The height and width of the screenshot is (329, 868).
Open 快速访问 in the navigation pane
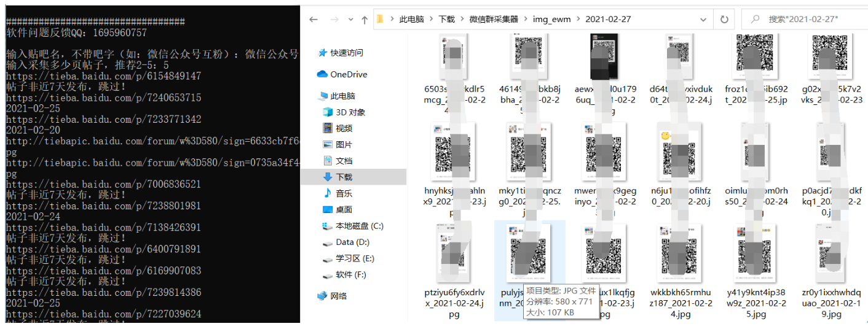pyautogui.click(x=346, y=53)
